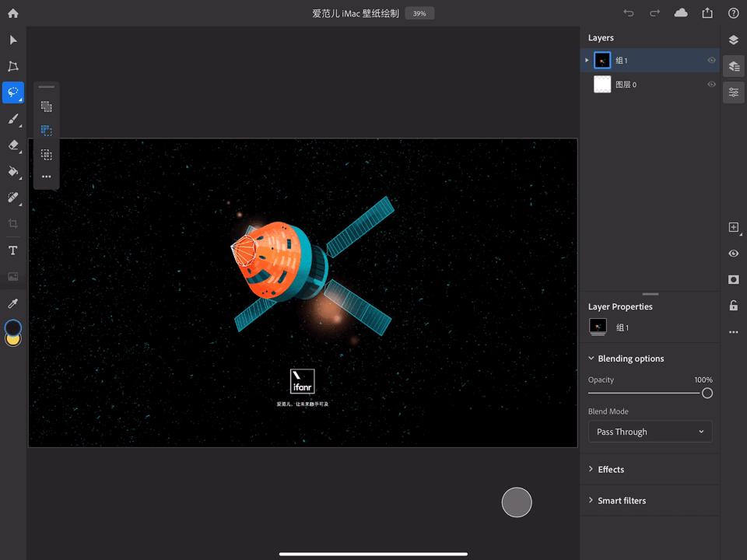Hide the 图层 0 layer
This screenshot has height=560, width=747.
[x=711, y=84]
